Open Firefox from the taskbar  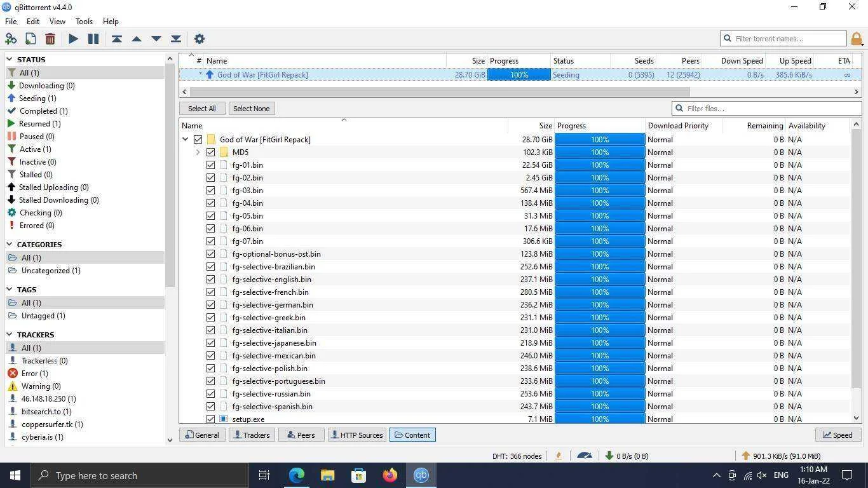pyautogui.click(x=390, y=475)
